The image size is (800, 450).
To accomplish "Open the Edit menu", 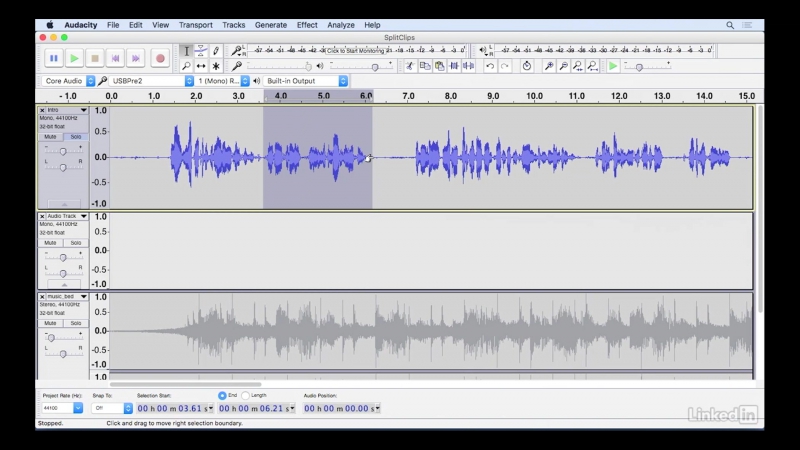I will [x=135, y=25].
